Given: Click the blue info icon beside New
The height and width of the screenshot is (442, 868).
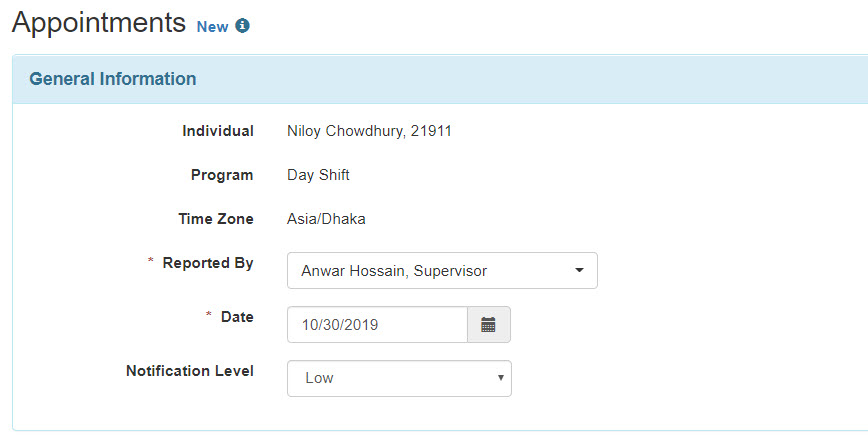Looking at the screenshot, I should click(x=242, y=25).
